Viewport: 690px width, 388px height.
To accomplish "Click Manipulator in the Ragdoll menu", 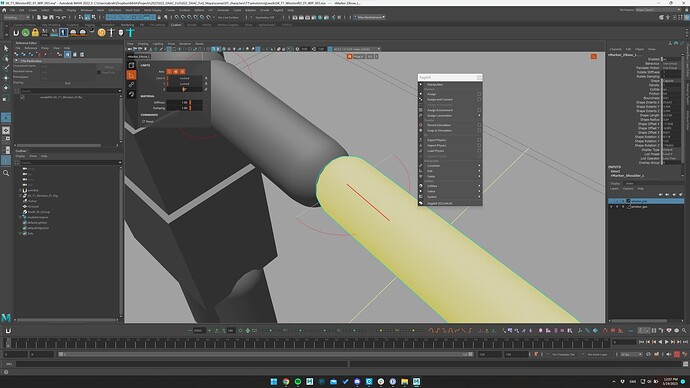I will [x=435, y=84].
